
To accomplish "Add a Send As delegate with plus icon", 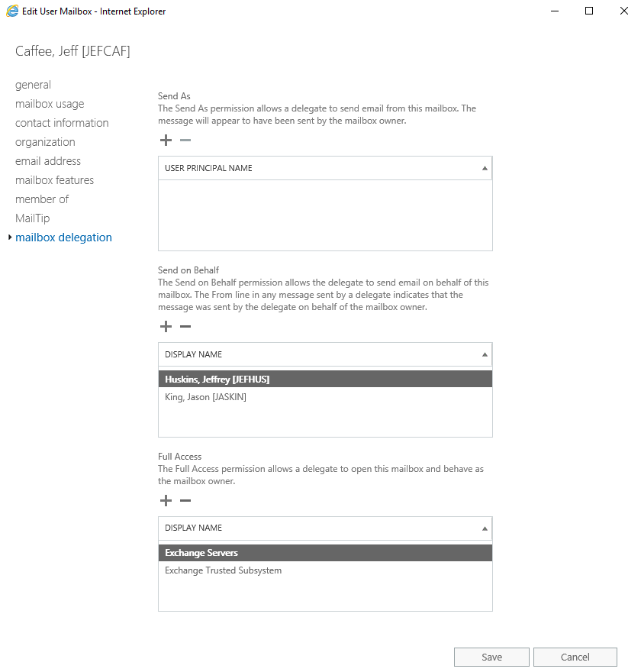I will pos(166,141).
